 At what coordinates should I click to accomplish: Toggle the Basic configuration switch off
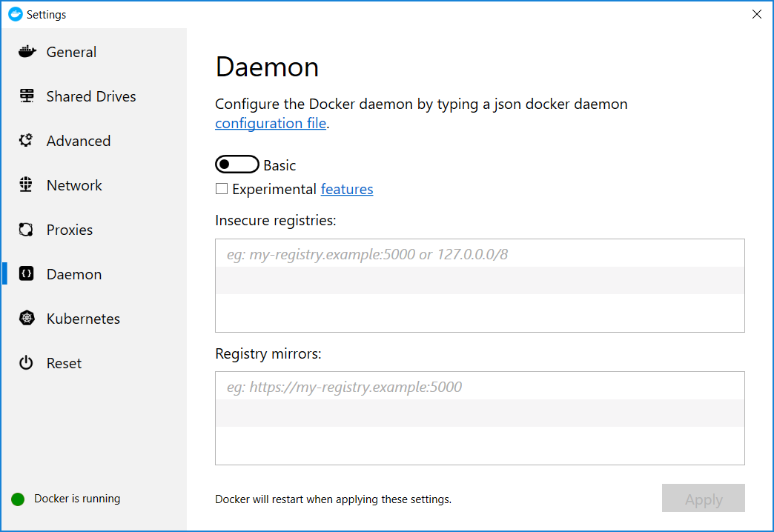click(x=237, y=164)
